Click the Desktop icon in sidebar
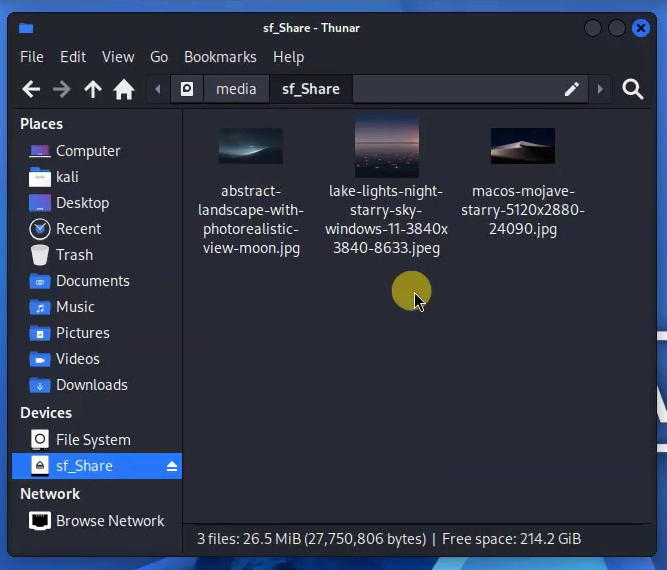Viewport: 667px width, 570px height. (x=40, y=203)
